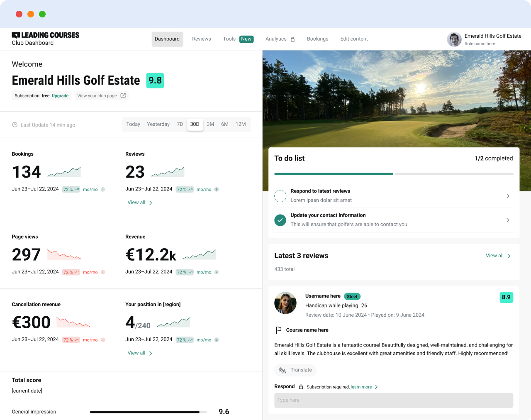Switch time range to 12M
531x420 pixels.
point(241,124)
